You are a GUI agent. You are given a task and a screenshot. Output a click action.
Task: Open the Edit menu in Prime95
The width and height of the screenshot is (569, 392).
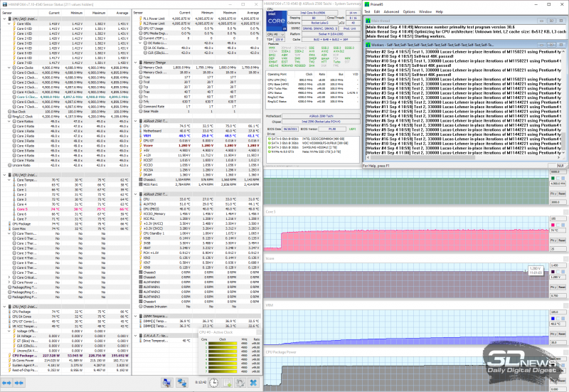tap(377, 11)
